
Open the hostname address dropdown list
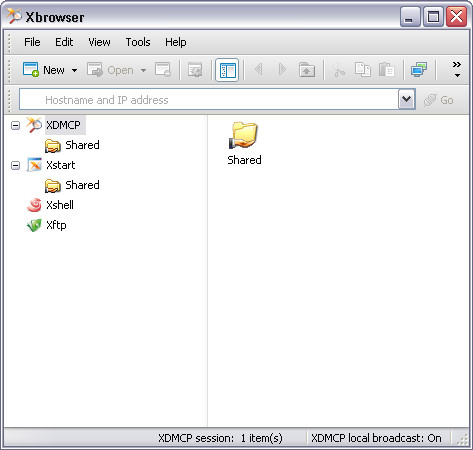407,99
